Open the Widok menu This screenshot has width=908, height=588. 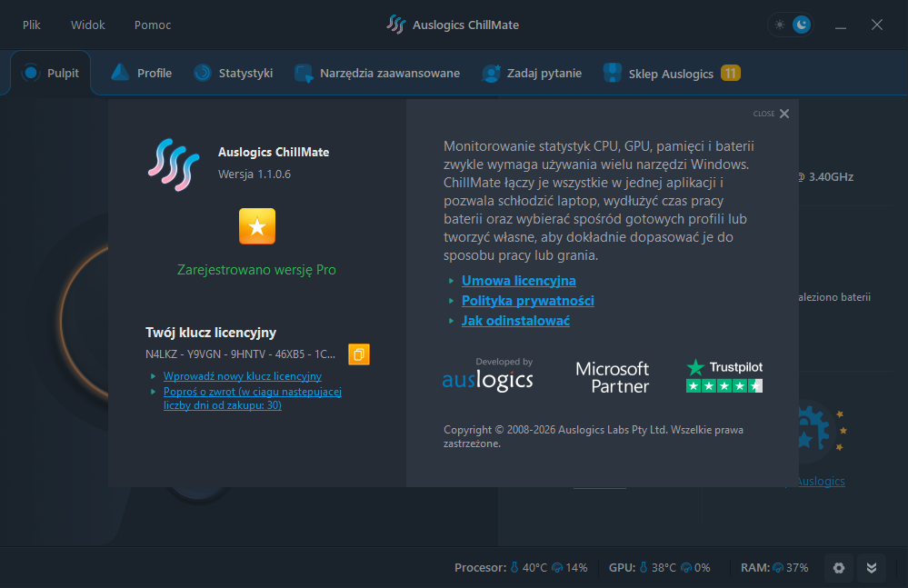coord(88,25)
